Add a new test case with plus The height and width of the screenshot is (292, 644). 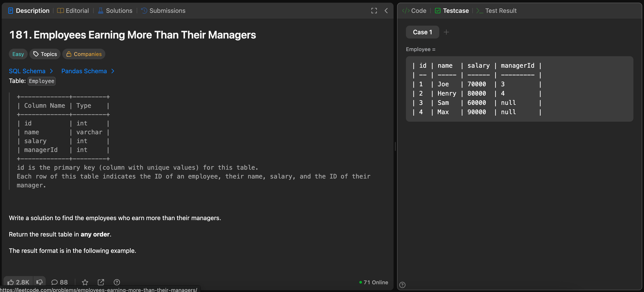[446, 32]
